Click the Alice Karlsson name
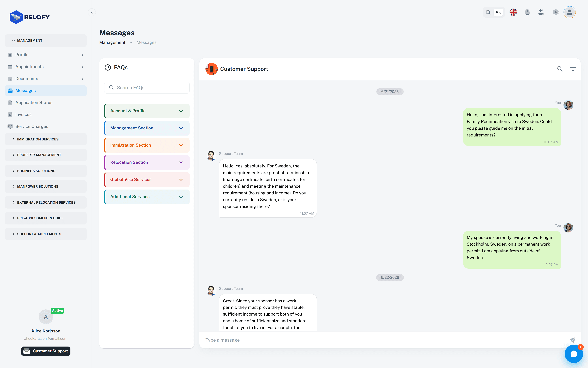This screenshot has width=588, height=368. point(46,331)
